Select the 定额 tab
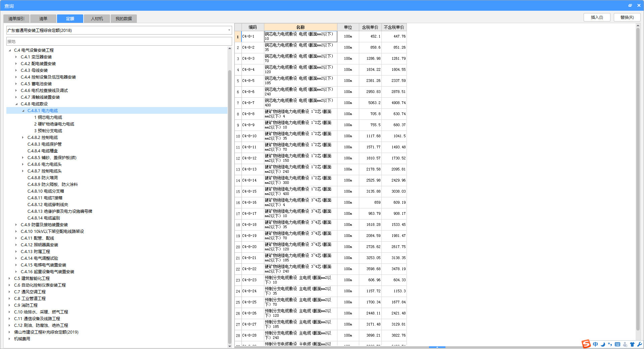644x349 pixels. tap(70, 19)
